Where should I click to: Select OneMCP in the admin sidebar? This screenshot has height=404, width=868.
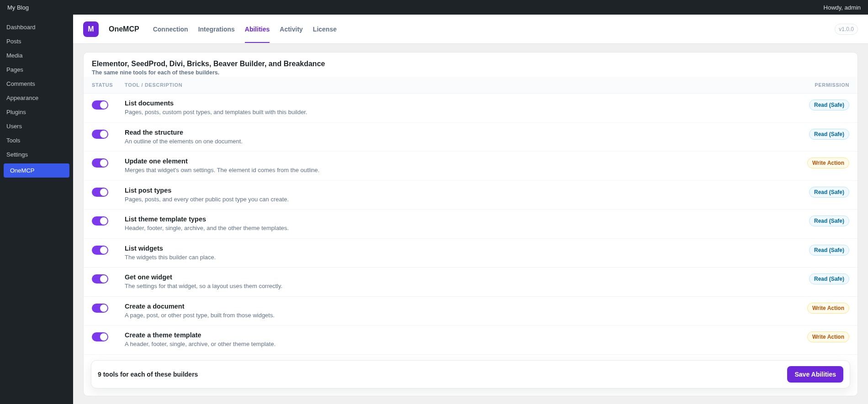(x=37, y=171)
